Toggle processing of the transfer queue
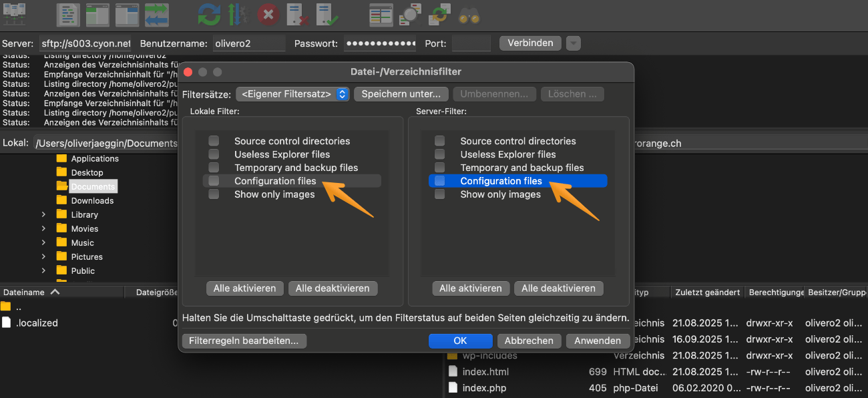The width and height of the screenshot is (868, 398). click(x=238, y=15)
